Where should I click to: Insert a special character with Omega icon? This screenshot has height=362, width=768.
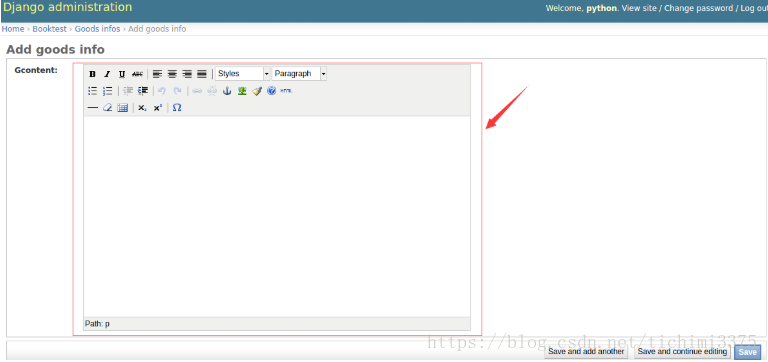click(x=177, y=107)
